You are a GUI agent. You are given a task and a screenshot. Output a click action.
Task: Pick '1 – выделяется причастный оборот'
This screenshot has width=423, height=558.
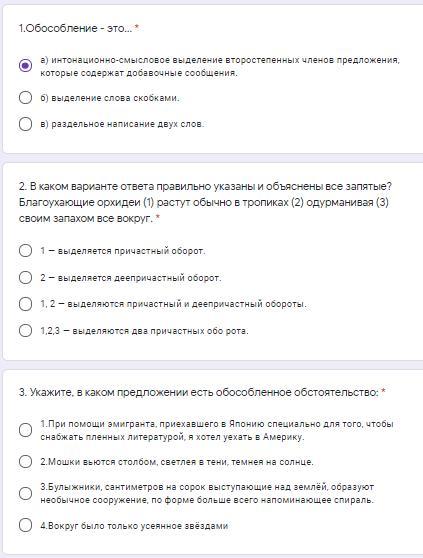pos(25,251)
